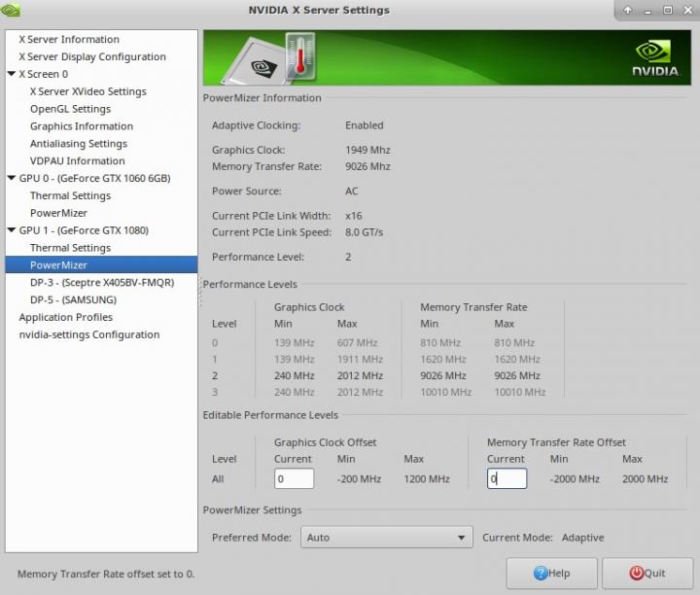The width and height of the screenshot is (700, 595).
Task: Click Graphics Clock Offset current value field
Action: tap(294, 478)
